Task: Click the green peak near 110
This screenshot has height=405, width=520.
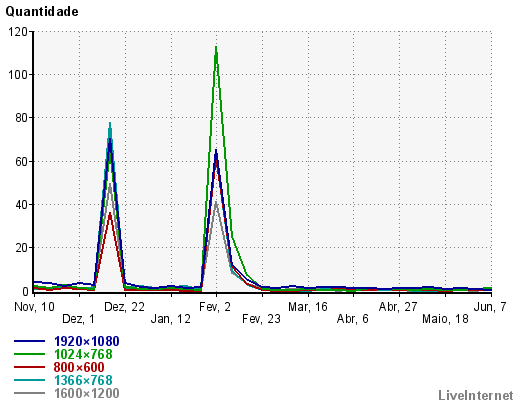Action: click(x=216, y=48)
